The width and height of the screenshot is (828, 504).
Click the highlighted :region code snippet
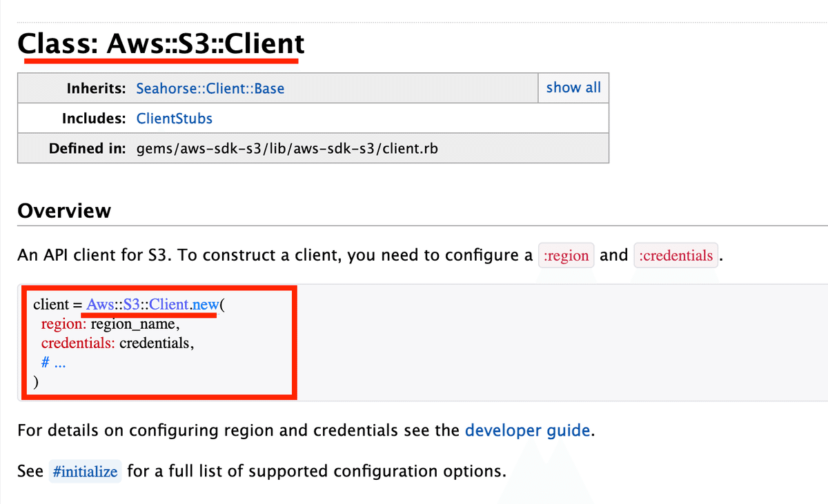pos(566,255)
